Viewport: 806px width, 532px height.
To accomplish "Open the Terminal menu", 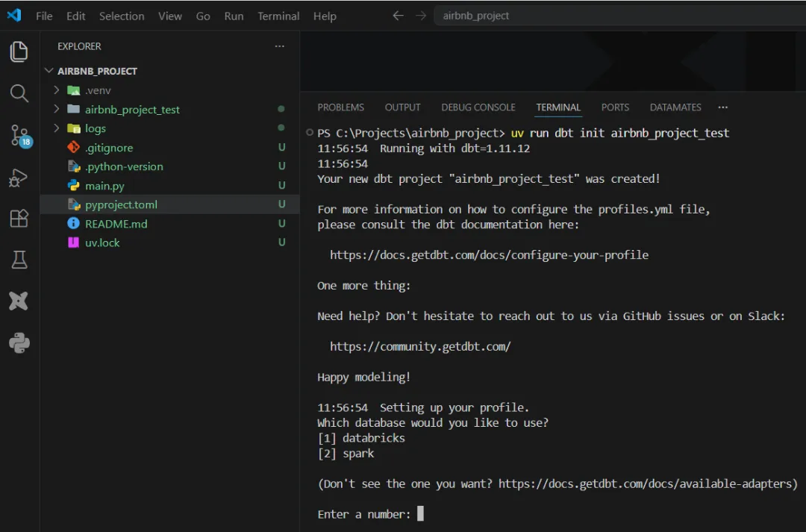I will coord(278,16).
